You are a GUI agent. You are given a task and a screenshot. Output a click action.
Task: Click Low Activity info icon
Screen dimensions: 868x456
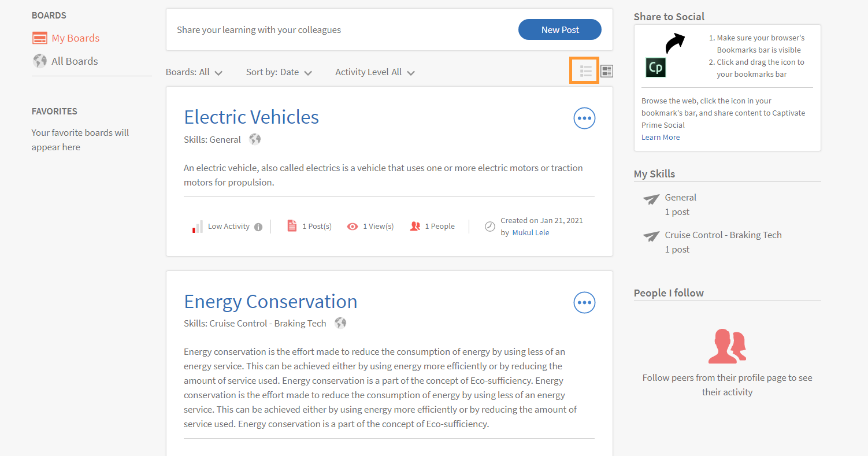tap(258, 227)
